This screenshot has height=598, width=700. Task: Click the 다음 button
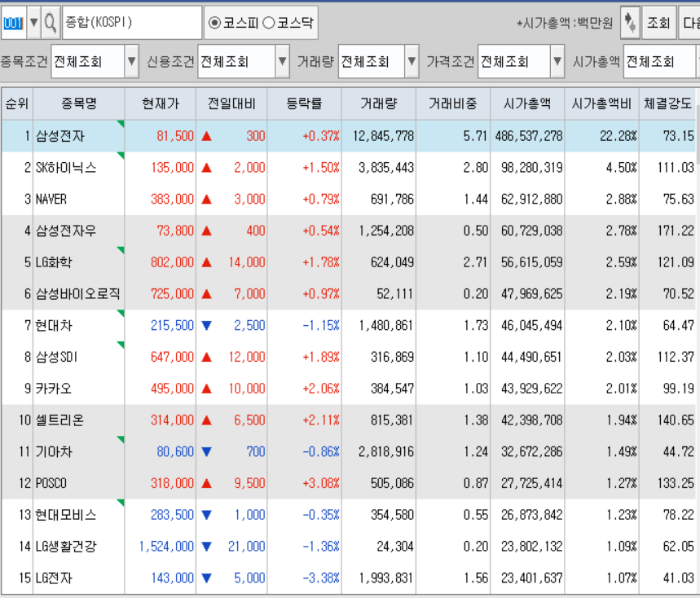click(690, 24)
